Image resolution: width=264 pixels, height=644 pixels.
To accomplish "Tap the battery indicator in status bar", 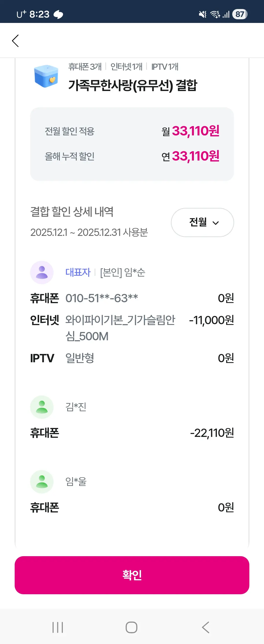I will 240,14.
